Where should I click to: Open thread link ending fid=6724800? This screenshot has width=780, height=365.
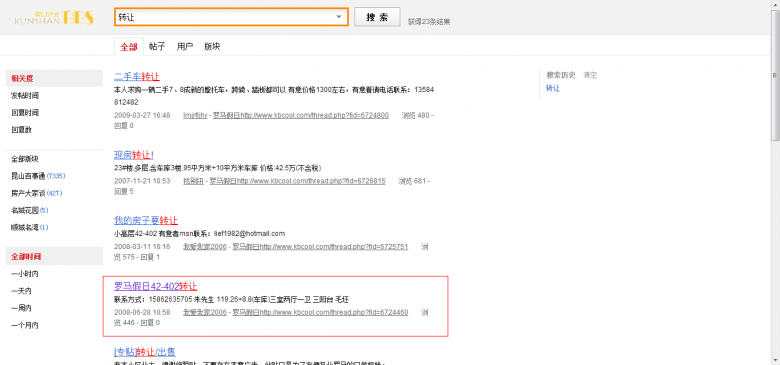click(301, 115)
